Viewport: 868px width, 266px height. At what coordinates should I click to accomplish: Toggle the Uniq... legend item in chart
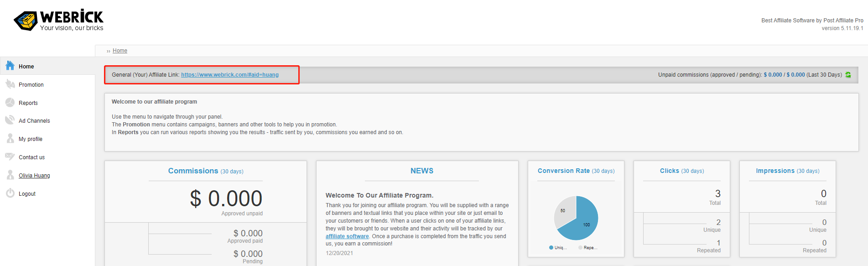pyautogui.click(x=558, y=248)
